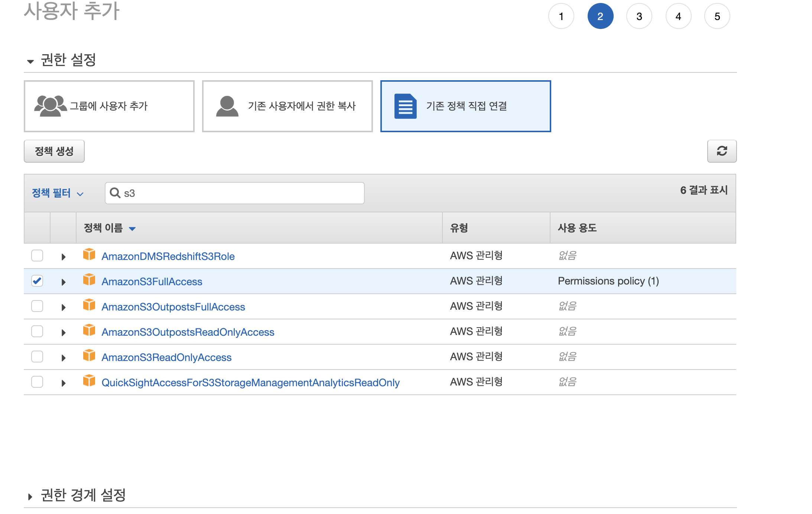Image resolution: width=812 pixels, height=514 pixels.
Task: Expand the AmazonS3OutpostsFullAccess policy details arrow
Action: tap(64, 307)
